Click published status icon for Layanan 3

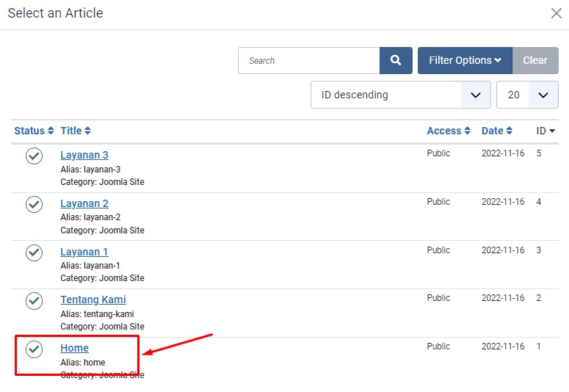[34, 156]
